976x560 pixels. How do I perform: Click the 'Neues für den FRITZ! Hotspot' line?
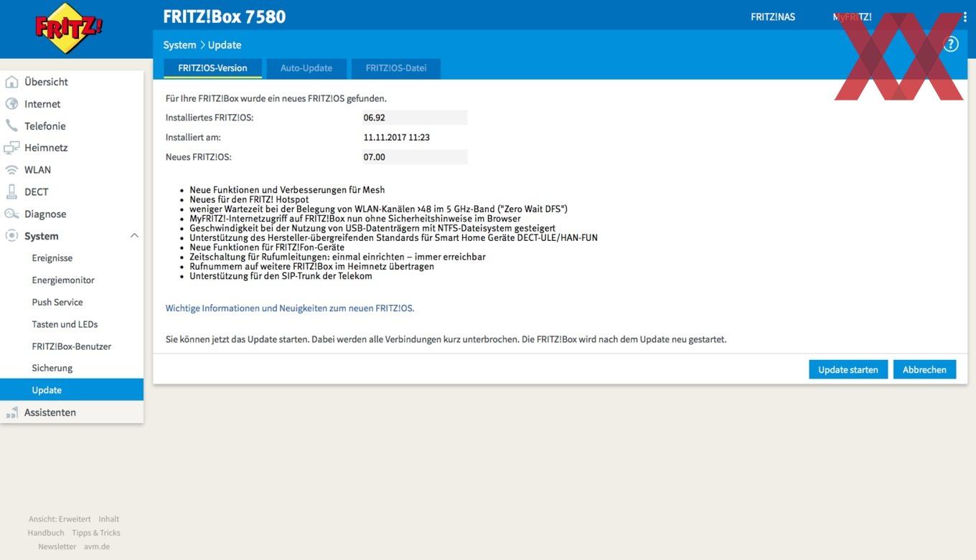tap(249, 199)
